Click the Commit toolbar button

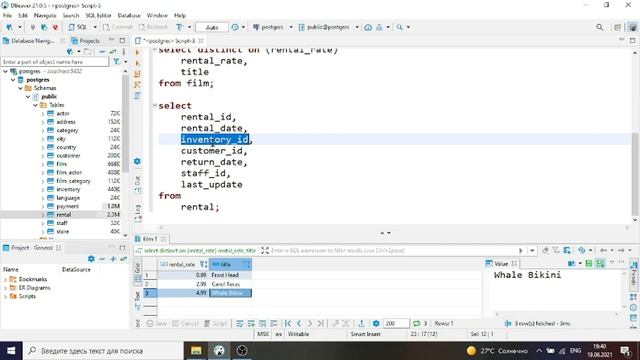pyautogui.click(x=118, y=27)
